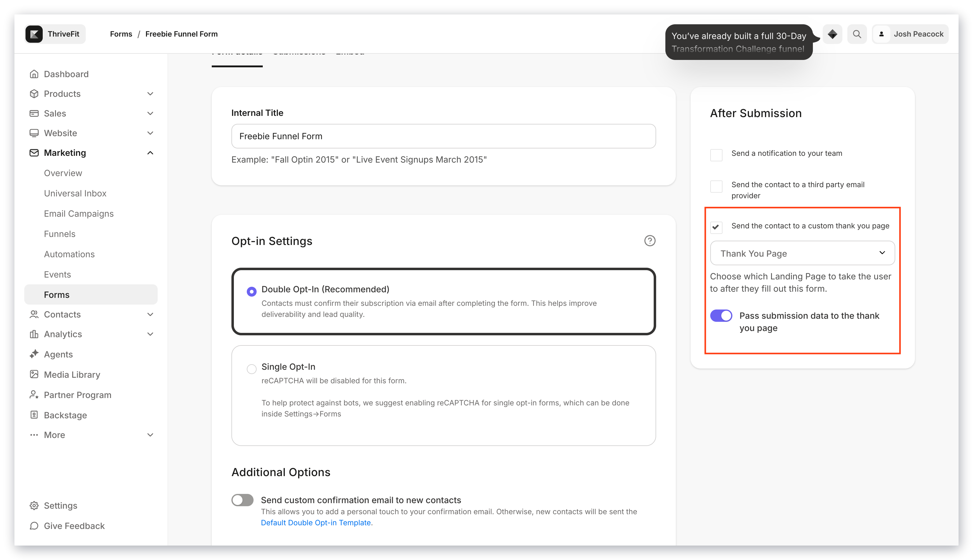The width and height of the screenshot is (973, 560).
Task: Click the Settings gear icon
Action: click(x=34, y=505)
